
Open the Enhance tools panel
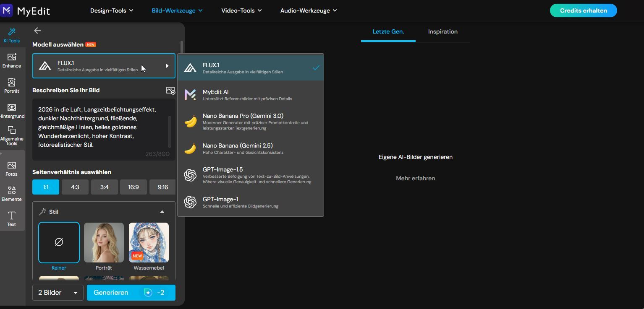click(x=12, y=61)
